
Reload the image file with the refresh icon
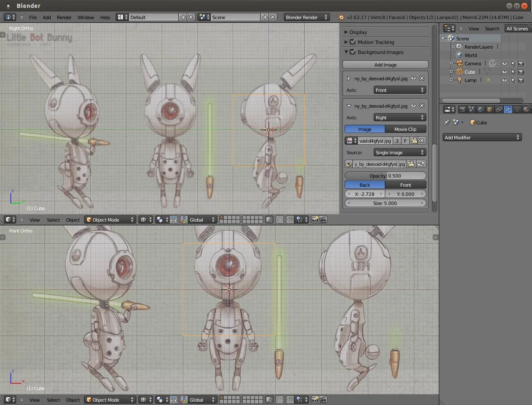(421, 164)
